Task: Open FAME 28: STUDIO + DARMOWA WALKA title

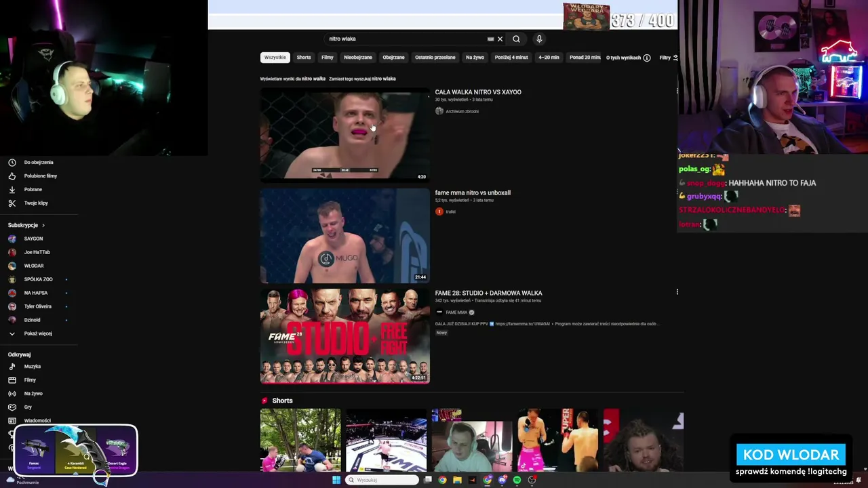Action: click(x=488, y=293)
